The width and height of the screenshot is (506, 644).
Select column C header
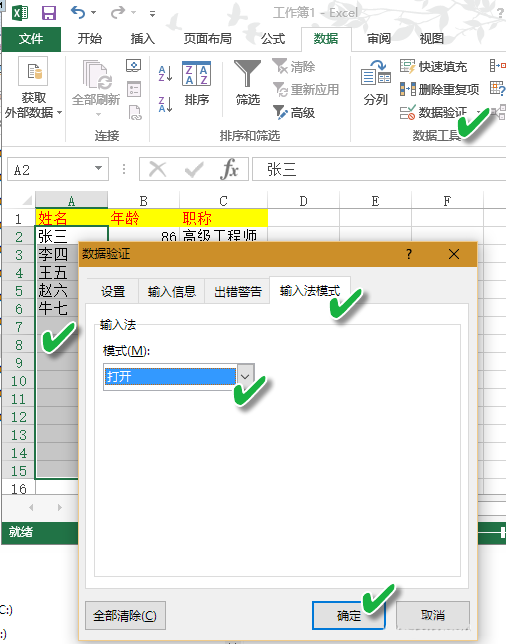pos(223,200)
